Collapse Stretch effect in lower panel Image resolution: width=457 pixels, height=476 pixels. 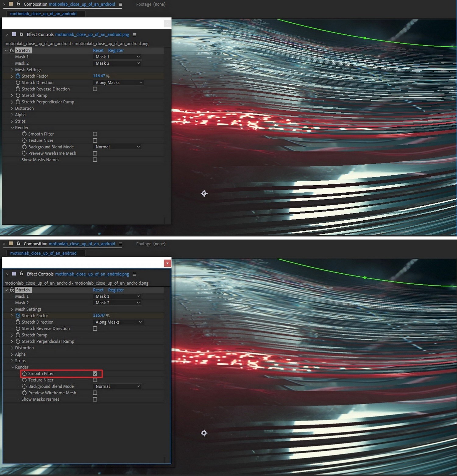(x=6, y=290)
